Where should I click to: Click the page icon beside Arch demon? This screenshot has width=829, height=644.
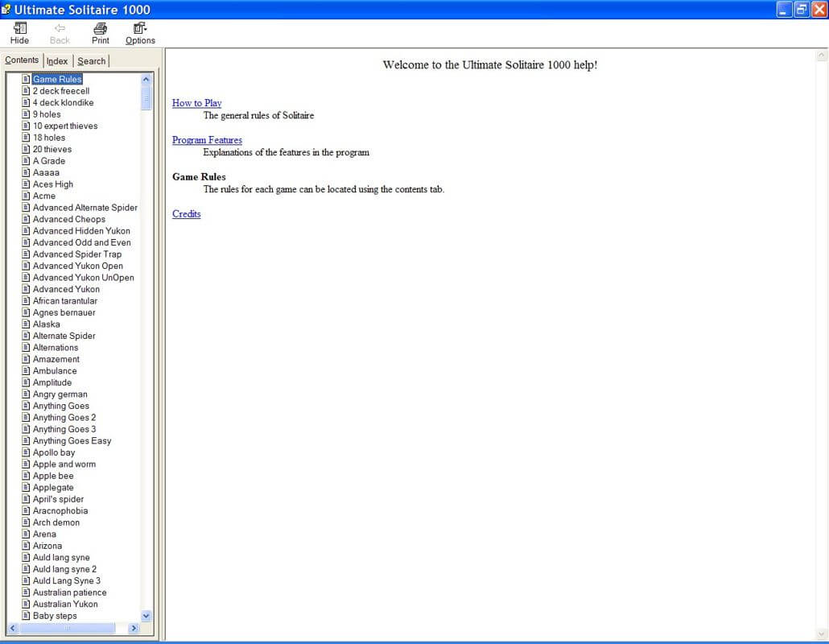[x=26, y=522]
